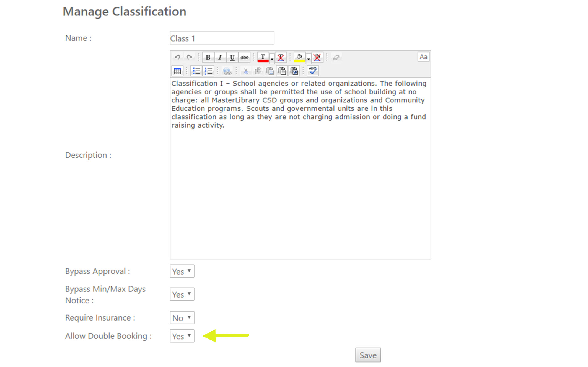Apply Italic formatting button
The image size is (588, 367).
(220, 57)
